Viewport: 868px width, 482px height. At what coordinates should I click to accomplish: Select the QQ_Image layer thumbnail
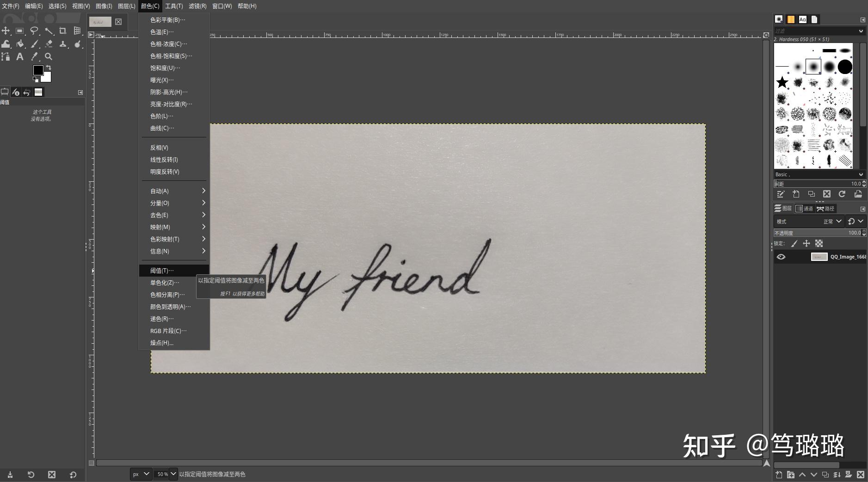click(x=819, y=257)
